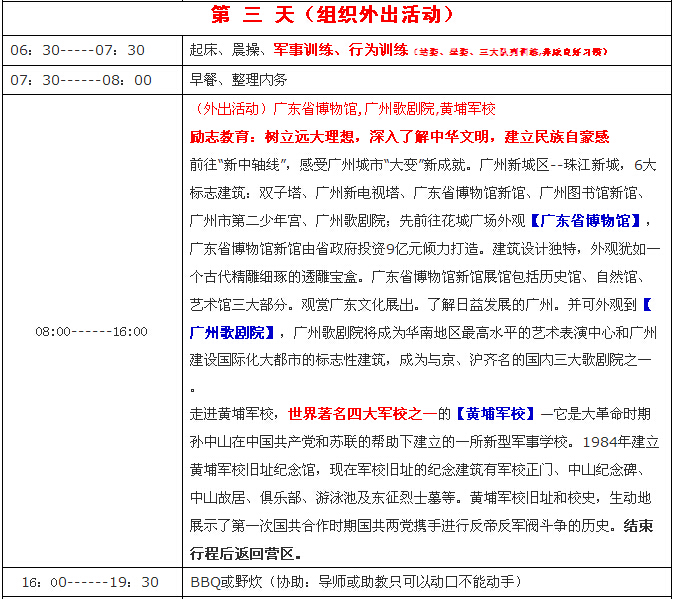Click the line starting 建设国际化大都市的标志性建筑
Screen dimensions: 674x599
click(x=421, y=360)
